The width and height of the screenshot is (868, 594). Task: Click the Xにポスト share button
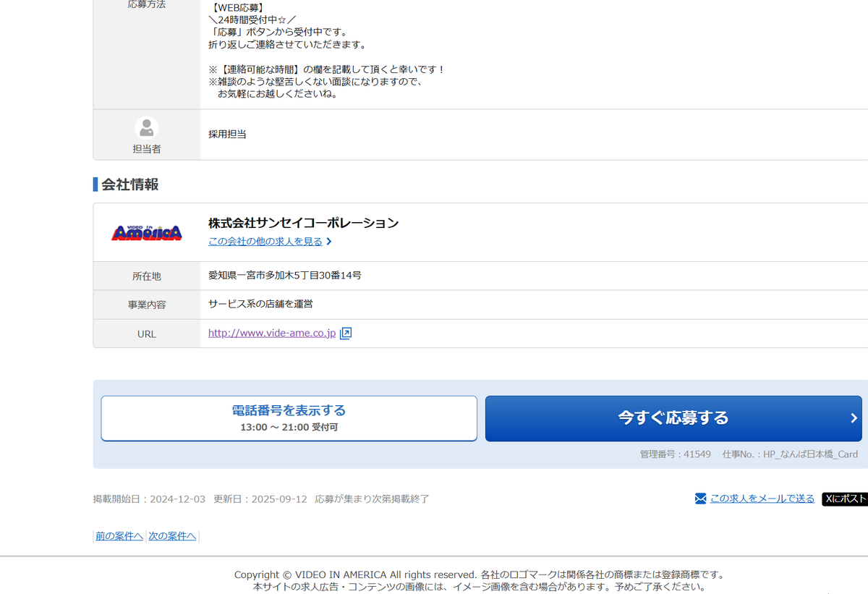point(845,498)
